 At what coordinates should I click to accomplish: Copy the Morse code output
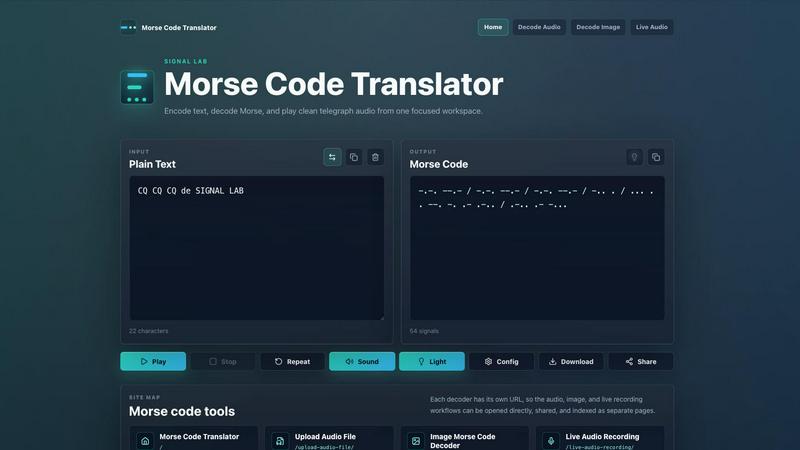coord(656,157)
